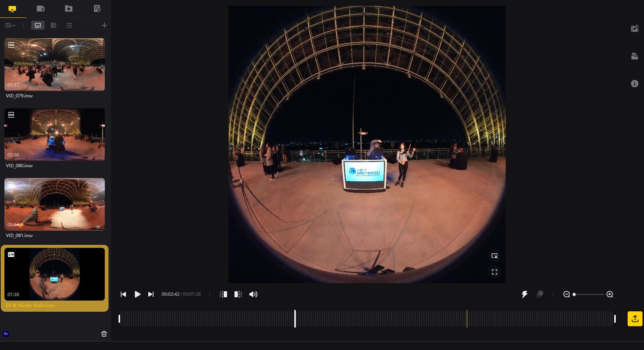Viewport: 644px width, 350px height.
Task: Expand the sort order dropdown
Action: [10, 25]
